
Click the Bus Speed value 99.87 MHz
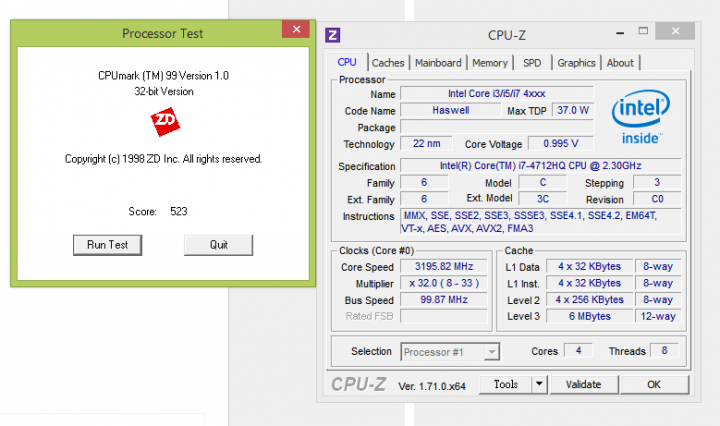tap(444, 300)
